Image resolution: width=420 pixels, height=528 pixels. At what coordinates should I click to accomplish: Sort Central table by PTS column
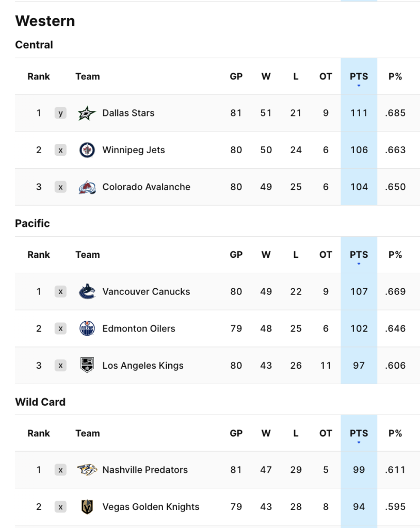[359, 77]
